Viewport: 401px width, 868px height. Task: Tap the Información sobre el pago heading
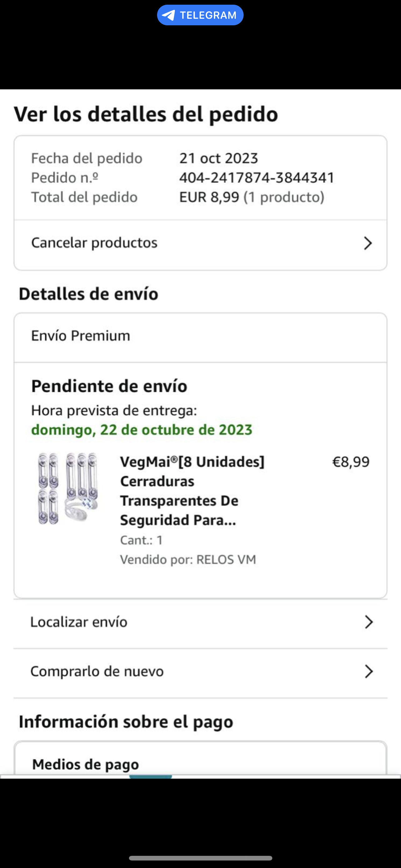pos(126,721)
